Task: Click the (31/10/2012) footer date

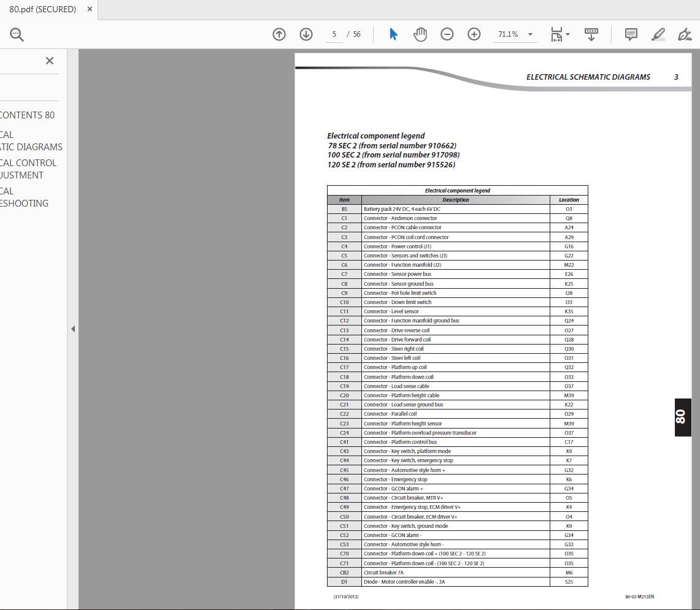Action: pos(346,597)
